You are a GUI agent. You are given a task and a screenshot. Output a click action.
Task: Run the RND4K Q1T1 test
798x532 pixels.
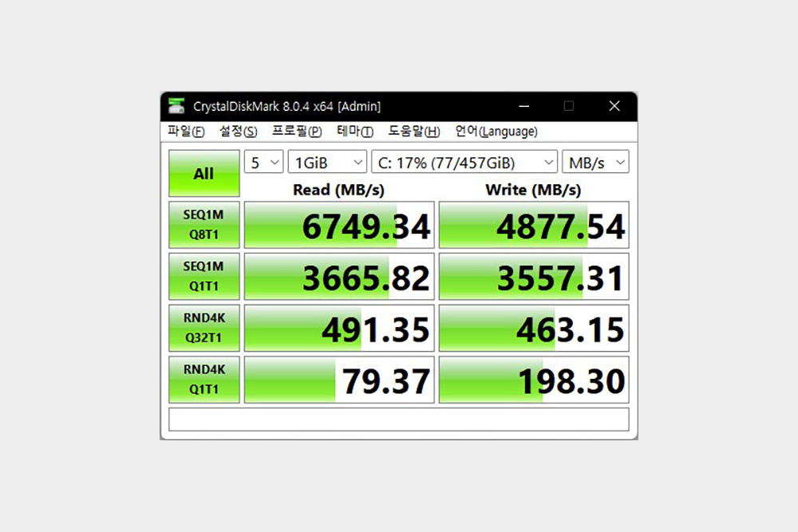tap(204, 380)
